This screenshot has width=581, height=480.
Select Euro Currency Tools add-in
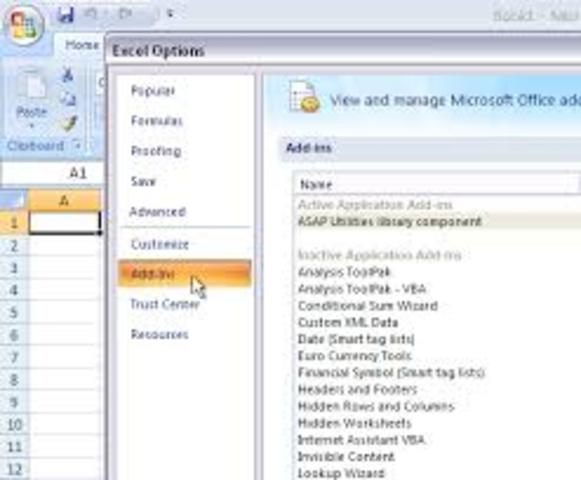tap(355, 356)
